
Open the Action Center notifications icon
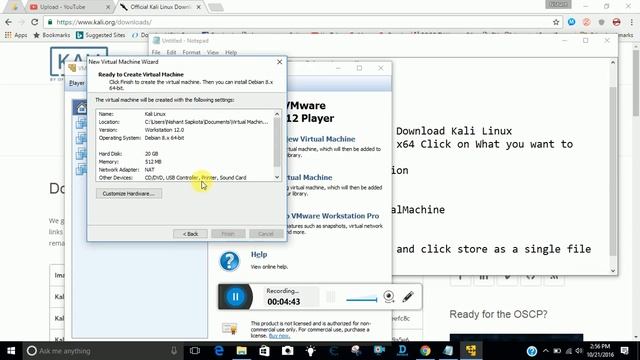coord(625,351)
